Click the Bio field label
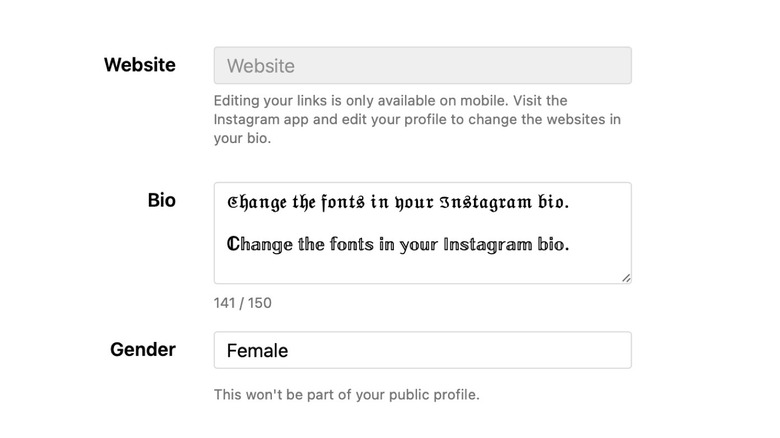780x438 pixels. click(161, 200)
